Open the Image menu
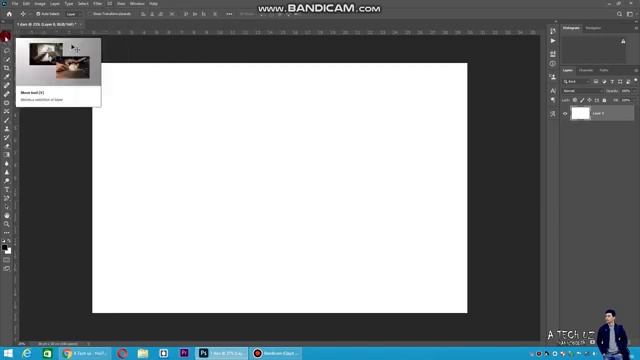Screen dimensions: 640x360 tap(40, 4)
